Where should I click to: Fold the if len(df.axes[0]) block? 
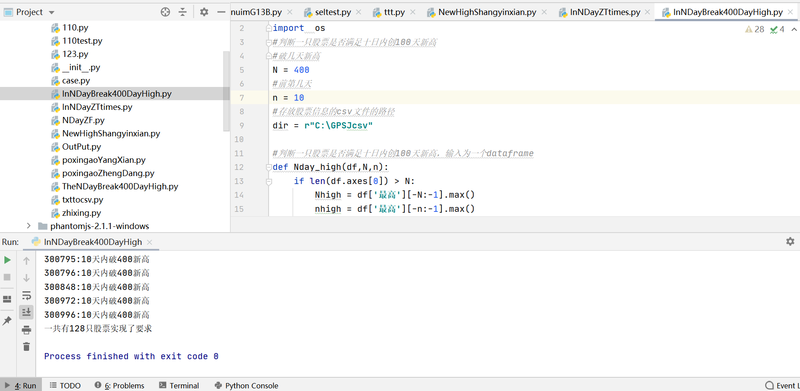tap(268, 181)
